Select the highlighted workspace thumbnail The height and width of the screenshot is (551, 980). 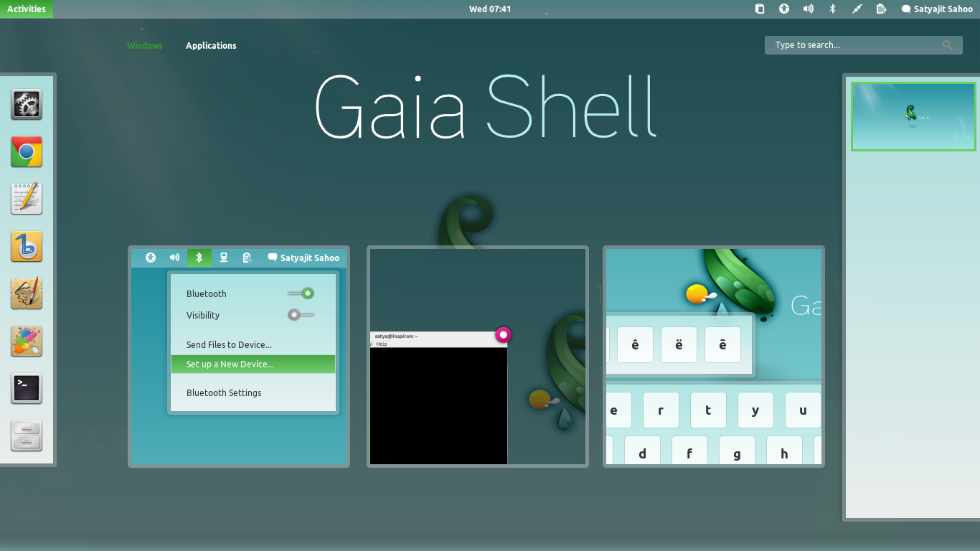913,116
